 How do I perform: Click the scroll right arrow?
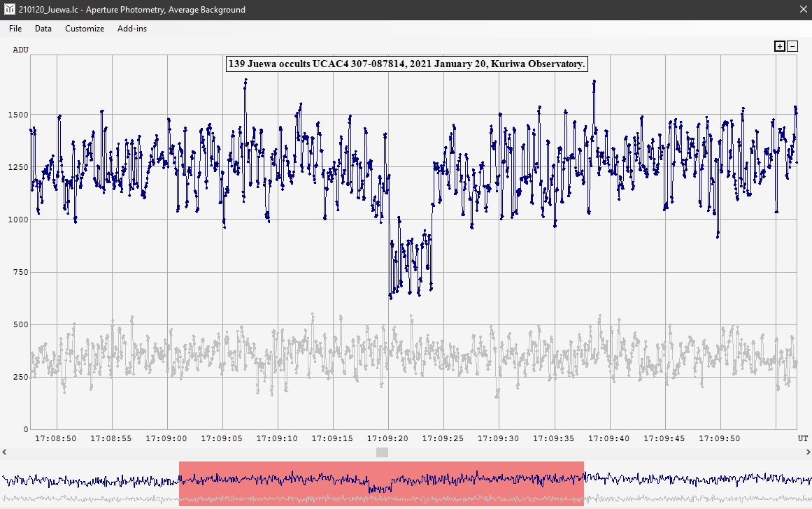(808, 452)
